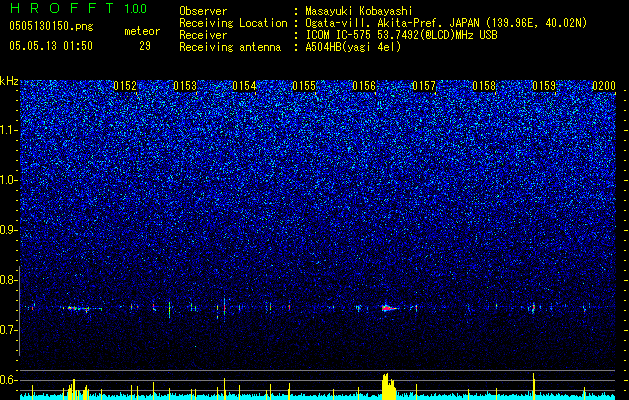The height and width of the screenshot is (400, 629).
Task: Select the 0154 time marker
Action: pyautogui.click(x=244, y=86)
